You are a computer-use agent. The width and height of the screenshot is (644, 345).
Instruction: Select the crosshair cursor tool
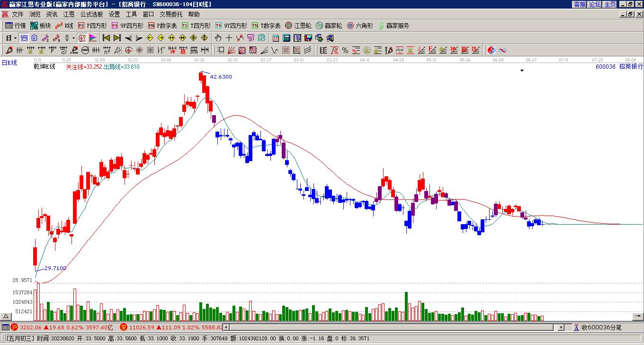tap(229, 38)
